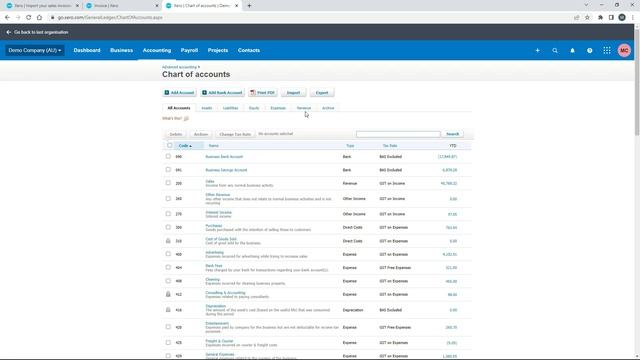Open the browser tab search chevron
Image resolution: width=640 pixels, height=360 pixels.
point(586,5)
